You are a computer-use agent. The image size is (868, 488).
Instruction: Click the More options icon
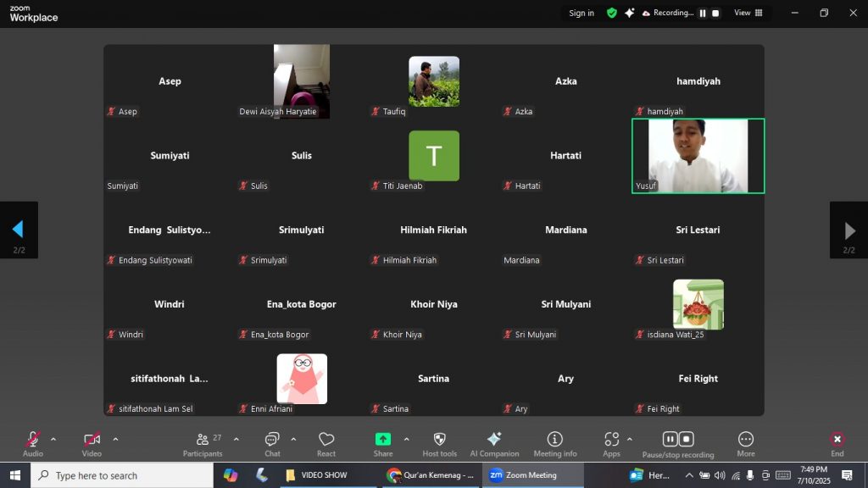[746, 439]
